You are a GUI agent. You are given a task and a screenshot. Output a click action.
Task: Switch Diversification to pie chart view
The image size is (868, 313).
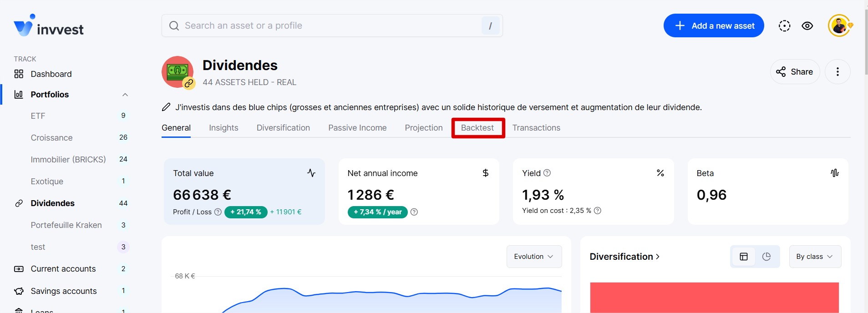pos(766,257)
